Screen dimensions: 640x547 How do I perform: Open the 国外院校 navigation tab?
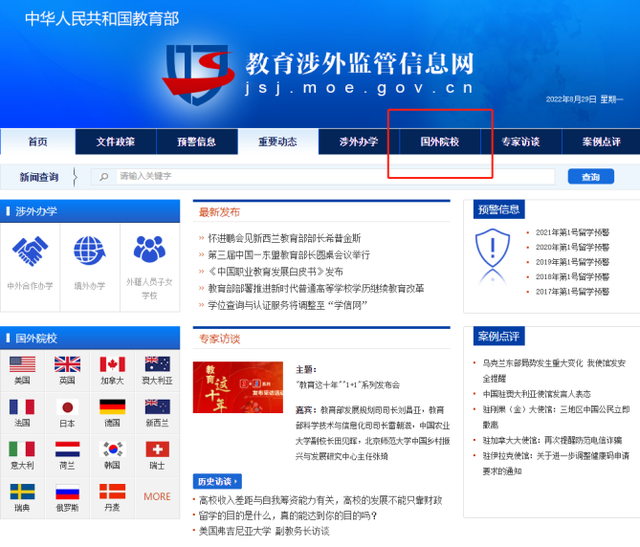tap(440, 142)
